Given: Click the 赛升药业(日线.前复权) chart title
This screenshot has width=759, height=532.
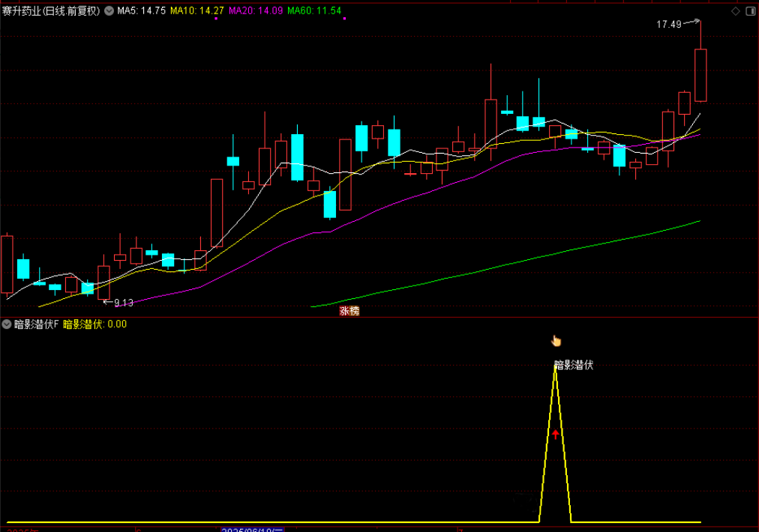Looking at the screenshot, I should coord(51,11).
